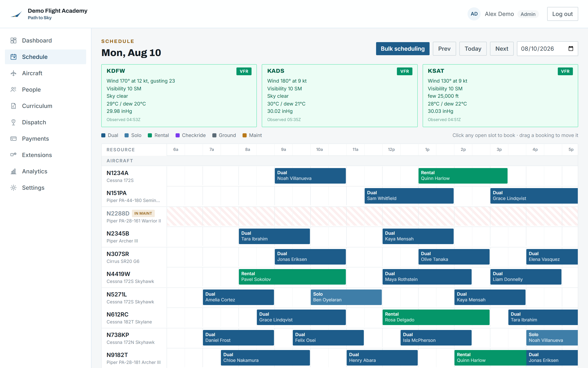Viewport: 588px width, 368px height.
Task: Click the Rental legend color swatch
Action: point(150,135)
